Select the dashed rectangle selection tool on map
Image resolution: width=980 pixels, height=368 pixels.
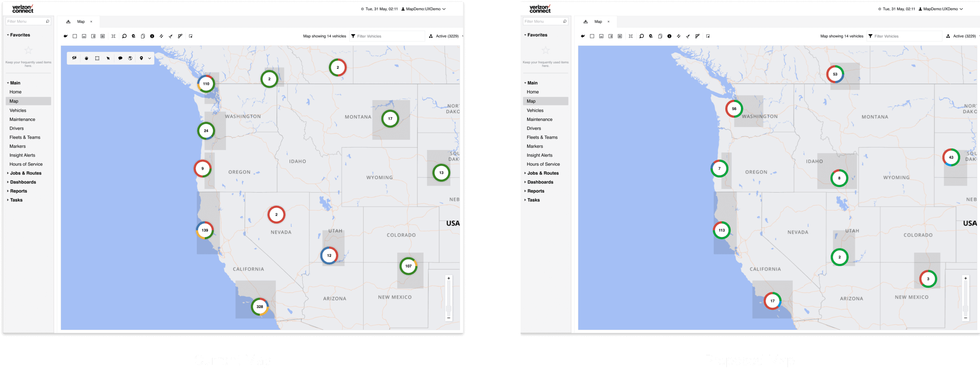click(97, 58)
